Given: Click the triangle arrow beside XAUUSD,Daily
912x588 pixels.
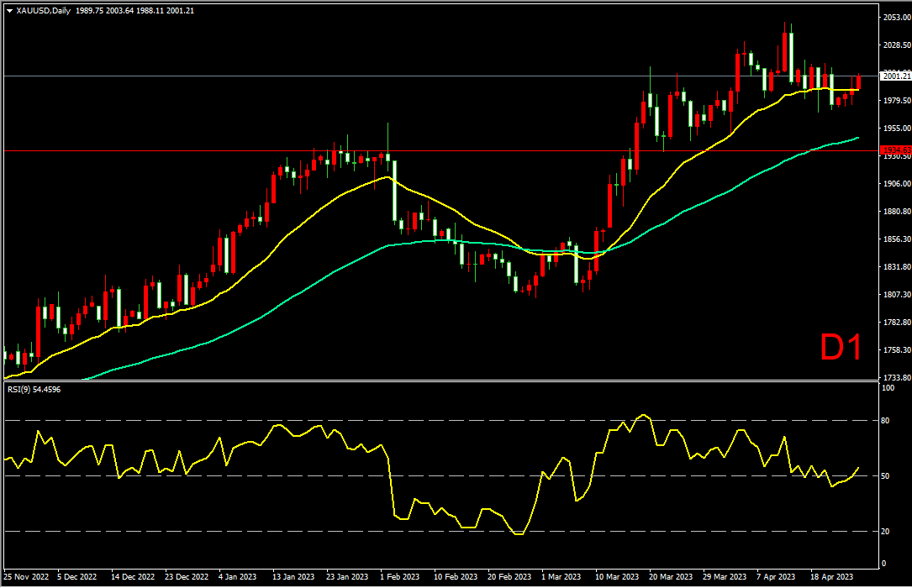Looking at the screenshot, I should [10, 11].
